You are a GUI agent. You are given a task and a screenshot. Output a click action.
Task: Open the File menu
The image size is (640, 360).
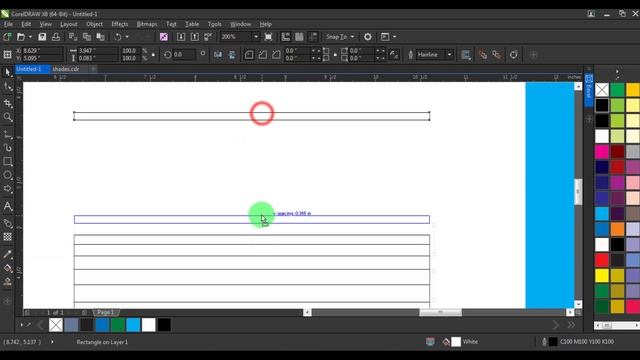(8, 24)
